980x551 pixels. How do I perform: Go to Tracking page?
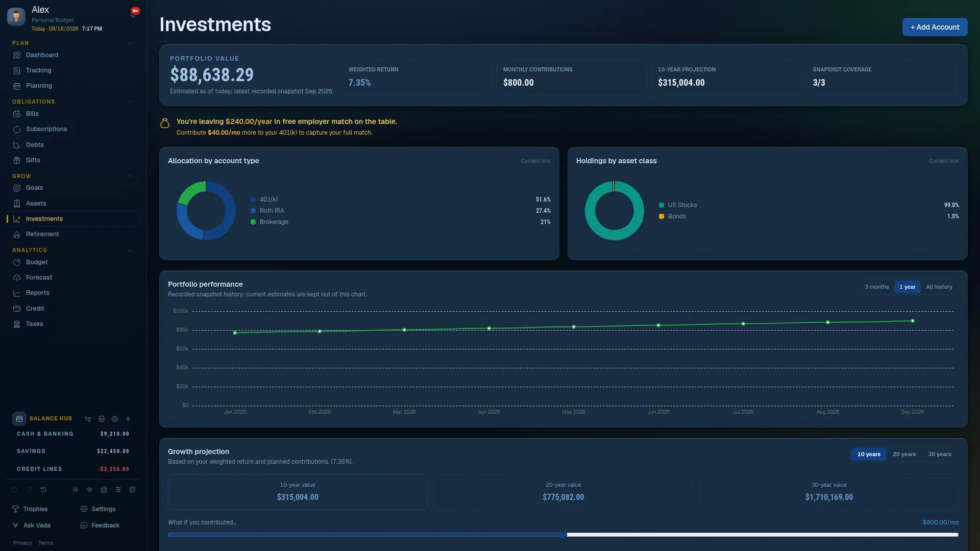point(73,70)
